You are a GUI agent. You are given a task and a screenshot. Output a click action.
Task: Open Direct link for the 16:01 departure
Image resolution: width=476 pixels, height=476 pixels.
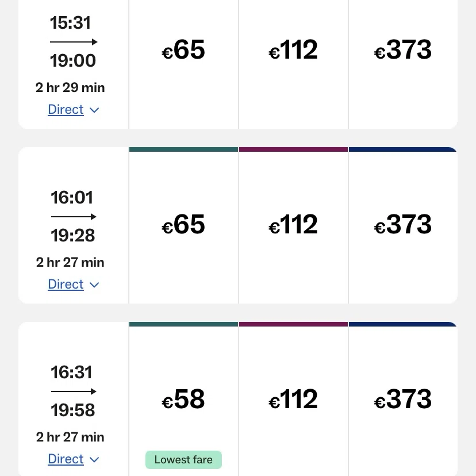66,285
